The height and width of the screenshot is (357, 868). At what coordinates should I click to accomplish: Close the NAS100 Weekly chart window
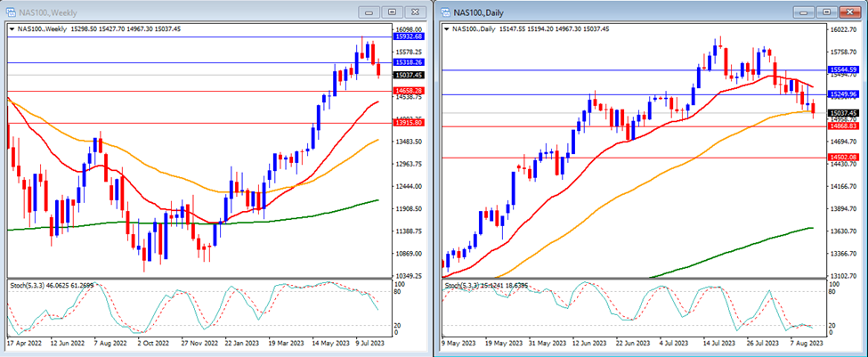tap(415, 12)
